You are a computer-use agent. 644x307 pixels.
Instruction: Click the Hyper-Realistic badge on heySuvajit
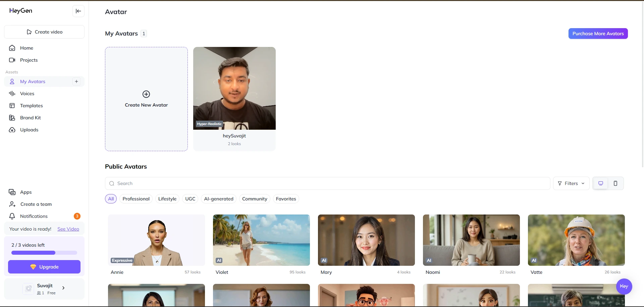209,124
